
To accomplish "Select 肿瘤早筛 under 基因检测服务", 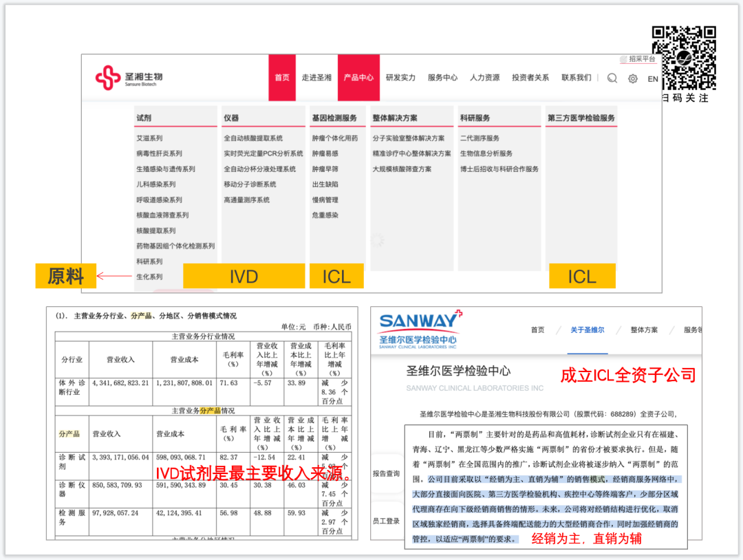I will (325, 169).
